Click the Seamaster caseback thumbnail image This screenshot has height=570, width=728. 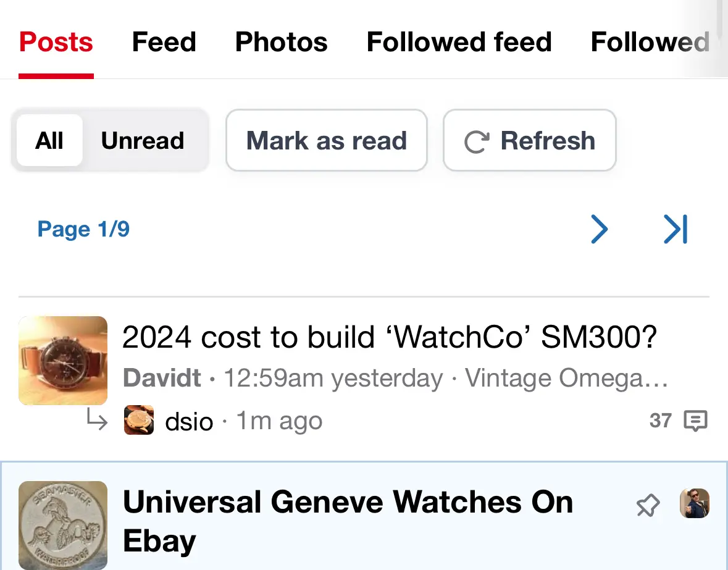click(x=63, y=525)
